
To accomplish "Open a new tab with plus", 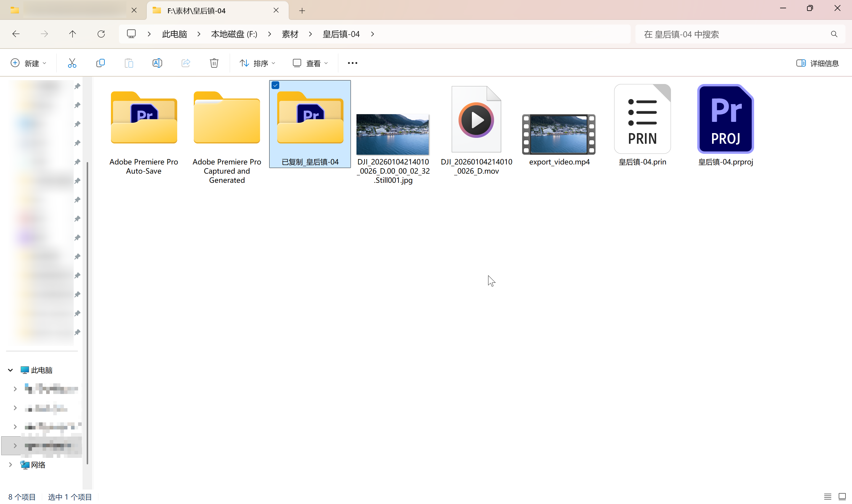I will click(302, 11).
